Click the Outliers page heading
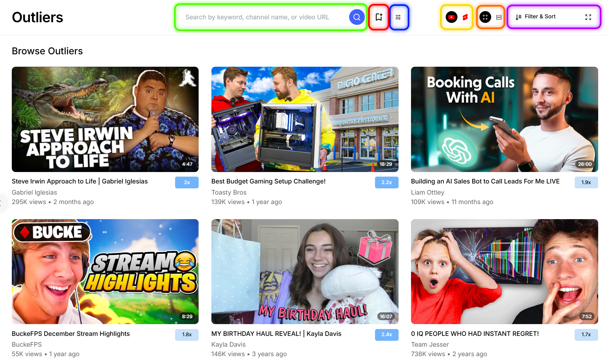Image resolution: width=608 pixels, height=364 pixels. click(37, 17)
